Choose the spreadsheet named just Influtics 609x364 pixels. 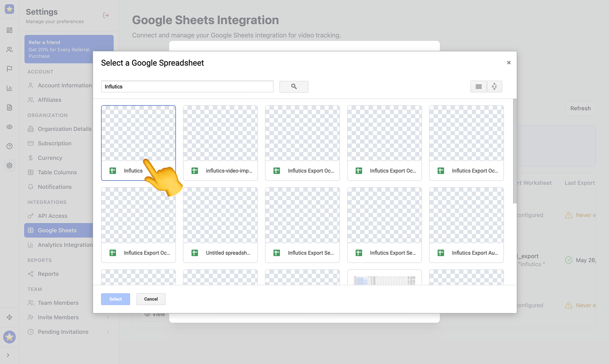[138, 143]
